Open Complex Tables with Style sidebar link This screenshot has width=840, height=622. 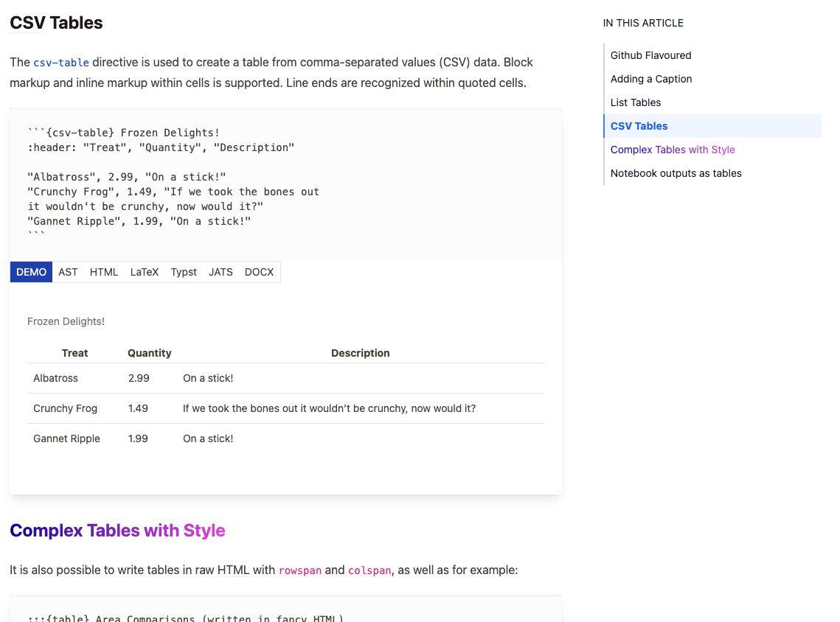[x=672, y=150]
